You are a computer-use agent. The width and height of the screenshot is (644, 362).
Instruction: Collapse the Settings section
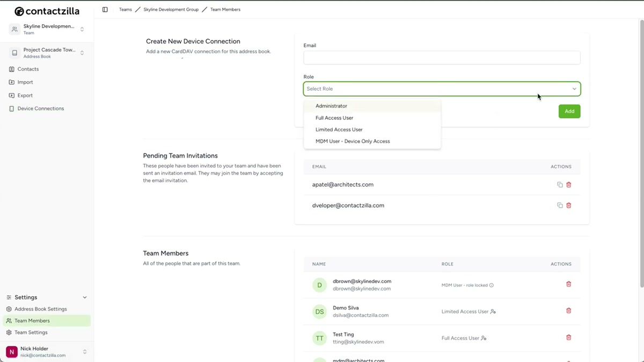pyautogui.click(x=84, y=297)
